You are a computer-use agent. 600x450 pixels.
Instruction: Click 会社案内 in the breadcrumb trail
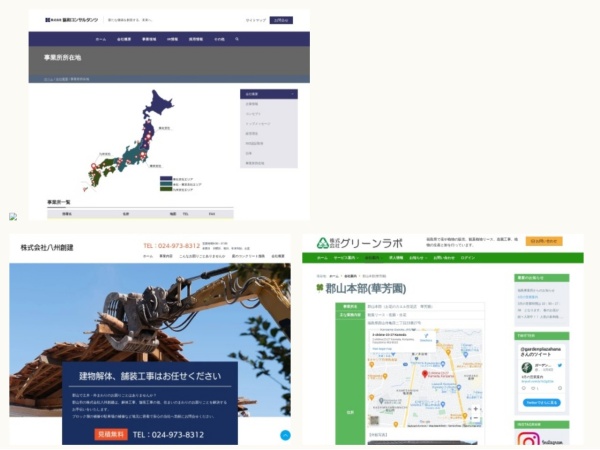pos(350,276)
